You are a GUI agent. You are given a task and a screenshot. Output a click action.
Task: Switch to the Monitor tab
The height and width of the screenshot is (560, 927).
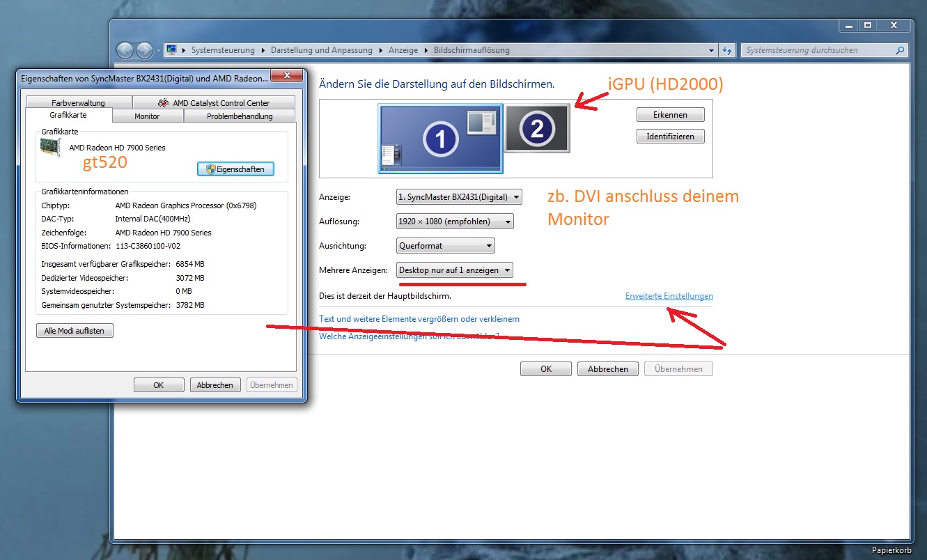coord(147,116)
